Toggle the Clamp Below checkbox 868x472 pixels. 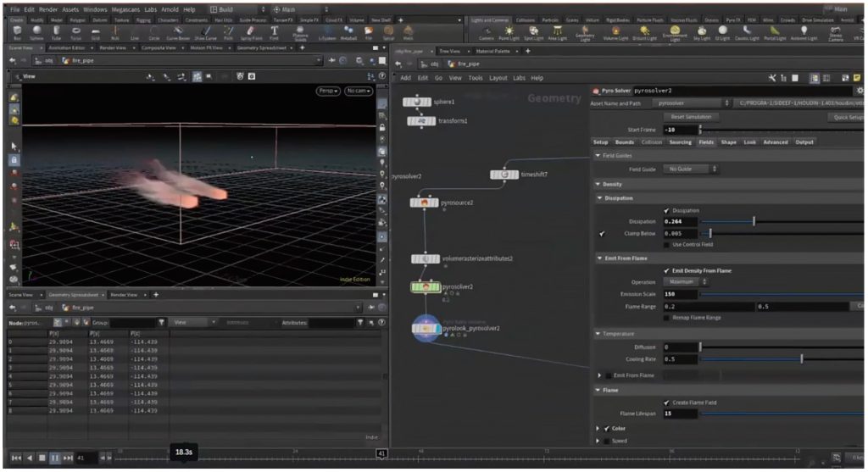pyautogui.click(x=602, y=234)
